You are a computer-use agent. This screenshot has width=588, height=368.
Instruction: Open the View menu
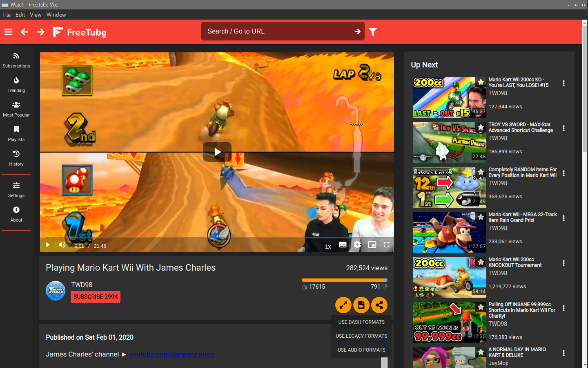36,15
